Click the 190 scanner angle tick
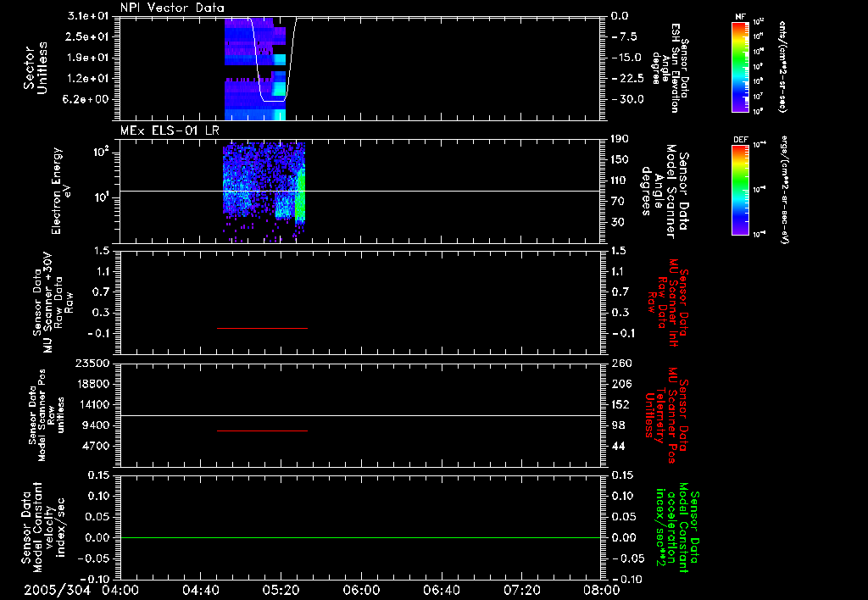Screen dimensions: 868x600 (x=620, y=139)
